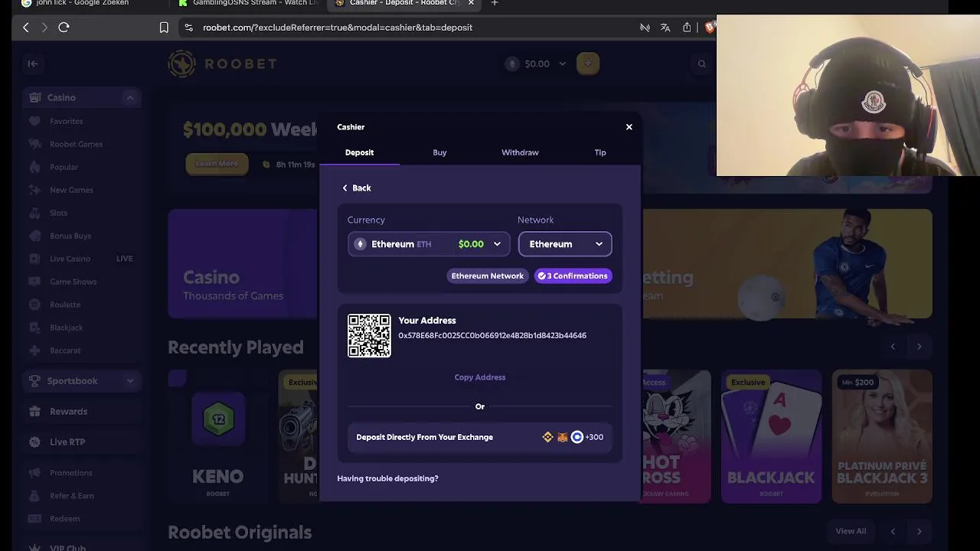This screenshot has height=551, width=980.
Task: Close the Cashier modal with X
Action: [629, 127]
